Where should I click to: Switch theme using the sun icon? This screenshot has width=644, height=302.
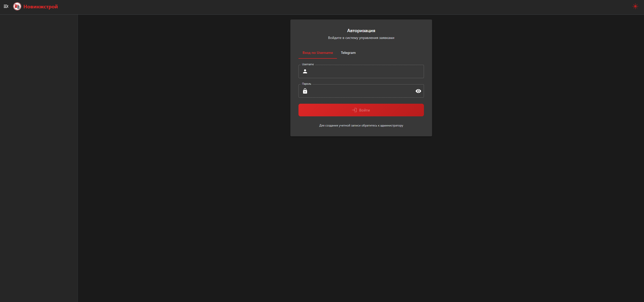(x=635, y=7)
